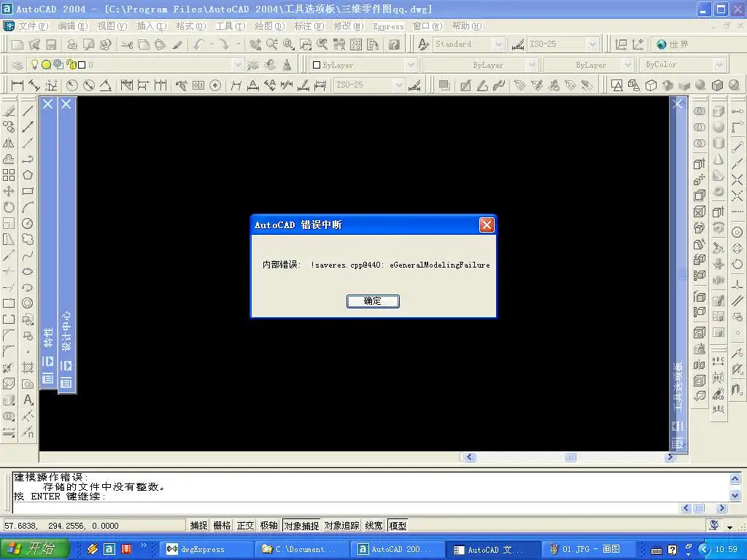Click the Match Properties brush icon
Viewport: 747px width, 560px height.
[177, 44]
